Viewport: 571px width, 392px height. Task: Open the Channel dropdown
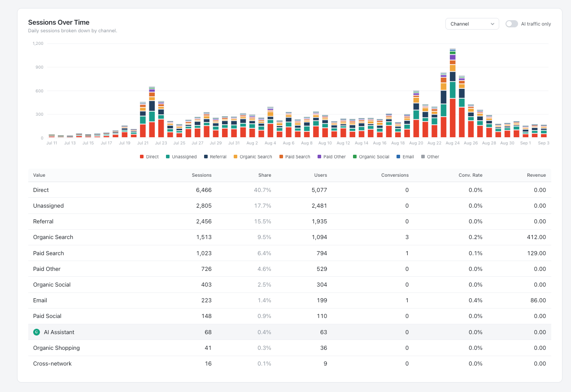point(472,24)
